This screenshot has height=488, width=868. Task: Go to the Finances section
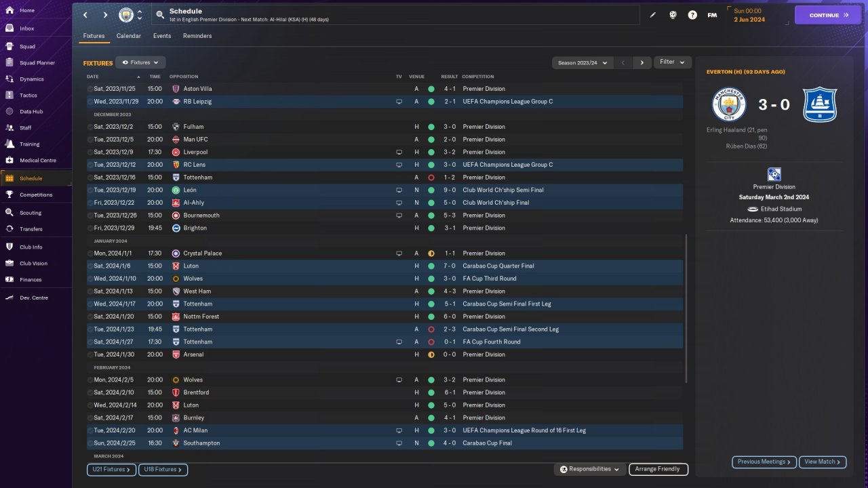pyautogui.click(x=31, y=280)
